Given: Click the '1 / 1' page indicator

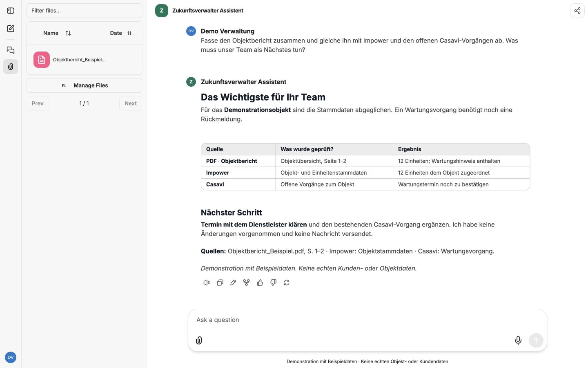Looking at the screenshot, I should click(84, 103).
